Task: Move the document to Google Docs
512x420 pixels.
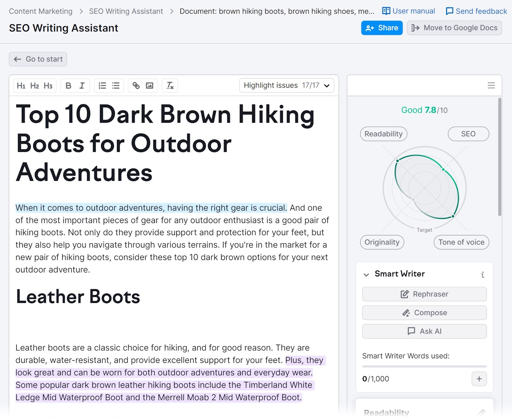Action: tap(454, 28)
